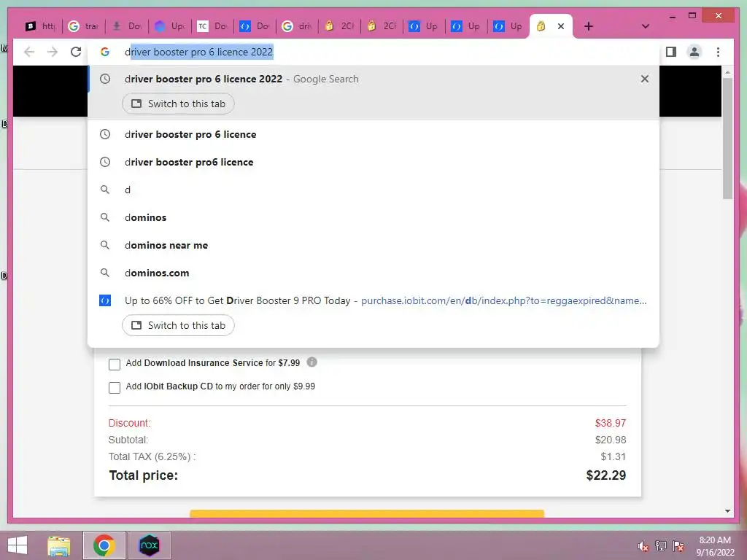Click the page vertical scrollbar thumb
Screen dimensions: 747x560
click(727, 138)
